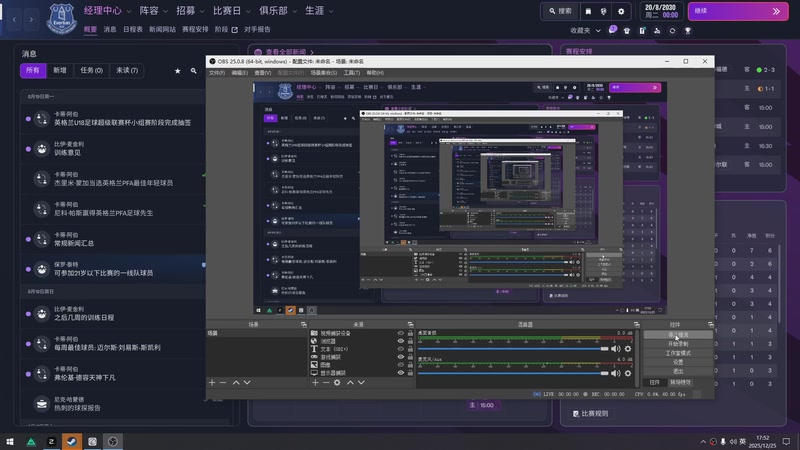This screenshot has height=450, width=800.
Task: Add a new source with plus in OBS sources panel
Action: [315, 382]
